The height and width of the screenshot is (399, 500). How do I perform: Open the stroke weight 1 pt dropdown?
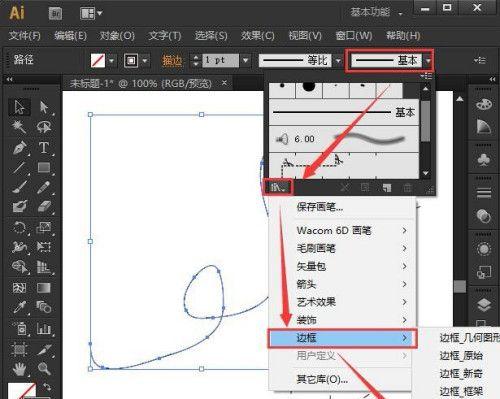(x=245, y=60)
